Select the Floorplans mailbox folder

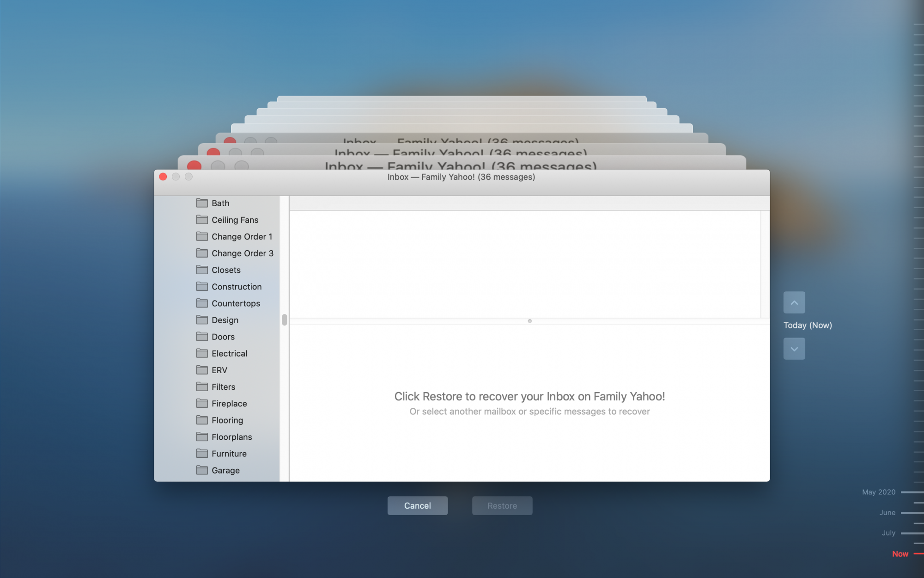pyautogui.click(x=231, y=437)
